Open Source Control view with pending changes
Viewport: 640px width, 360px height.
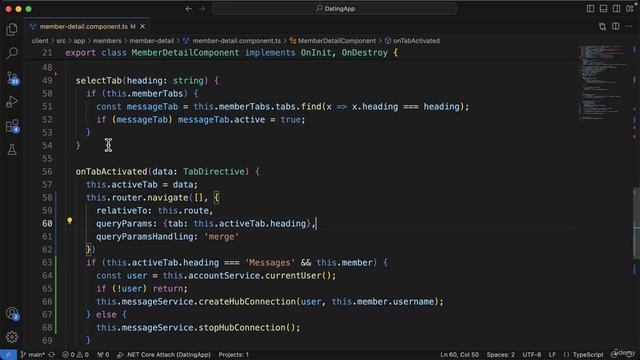12,78
